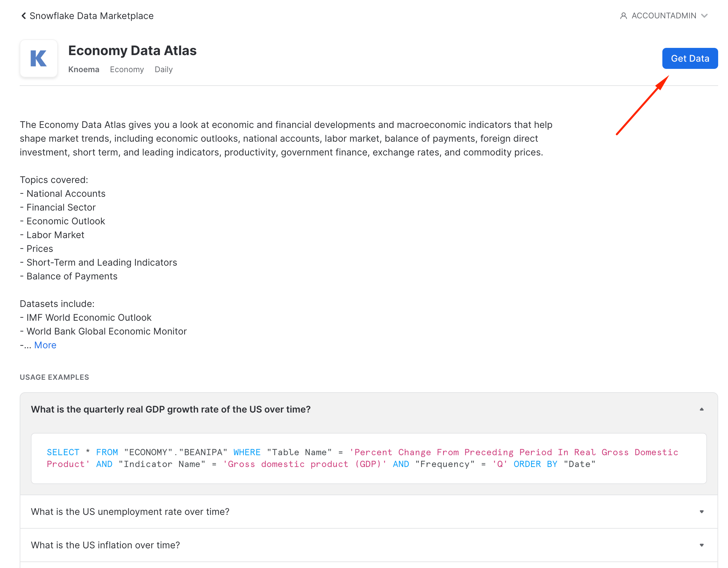The width and height of the screenshot is (728, 568).
Task: Click the back chevron beside Snowflake Data Marketplace
Action: [x=23, y=16]
